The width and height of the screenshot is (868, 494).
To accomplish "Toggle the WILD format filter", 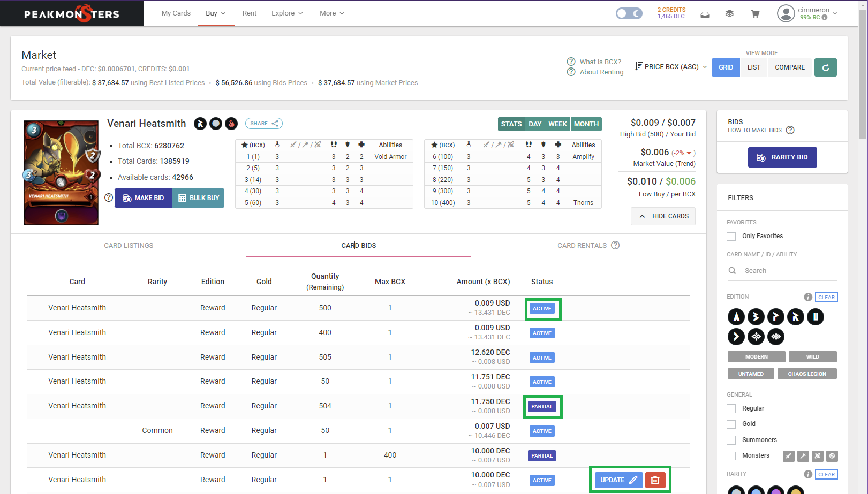I will [812, 356].
